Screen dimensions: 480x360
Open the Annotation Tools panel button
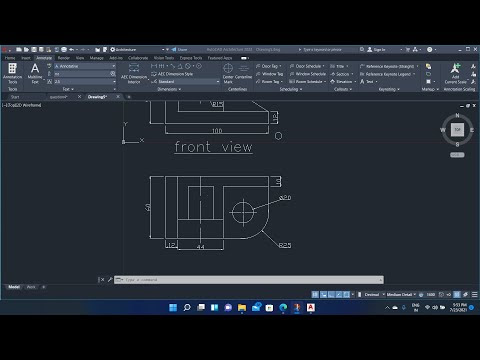[x=12, y=73]
